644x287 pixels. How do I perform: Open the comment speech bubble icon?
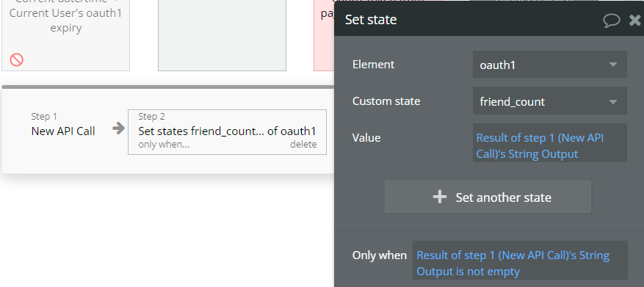pyautogui.click(x=611, y=20)
